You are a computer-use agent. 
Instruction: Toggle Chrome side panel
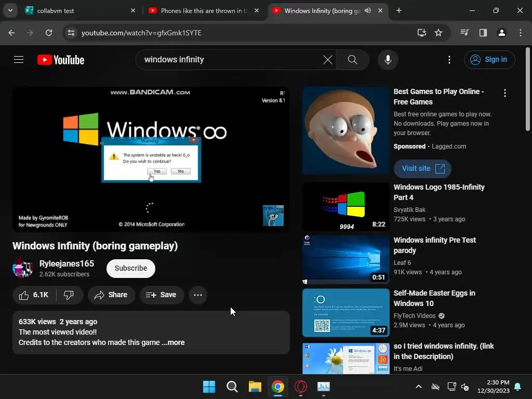[483, 33]
